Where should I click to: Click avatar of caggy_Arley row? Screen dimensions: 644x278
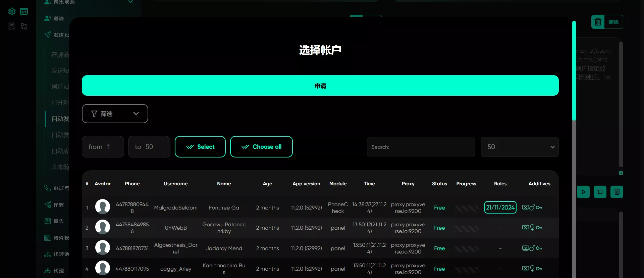(x=103, y=268)
